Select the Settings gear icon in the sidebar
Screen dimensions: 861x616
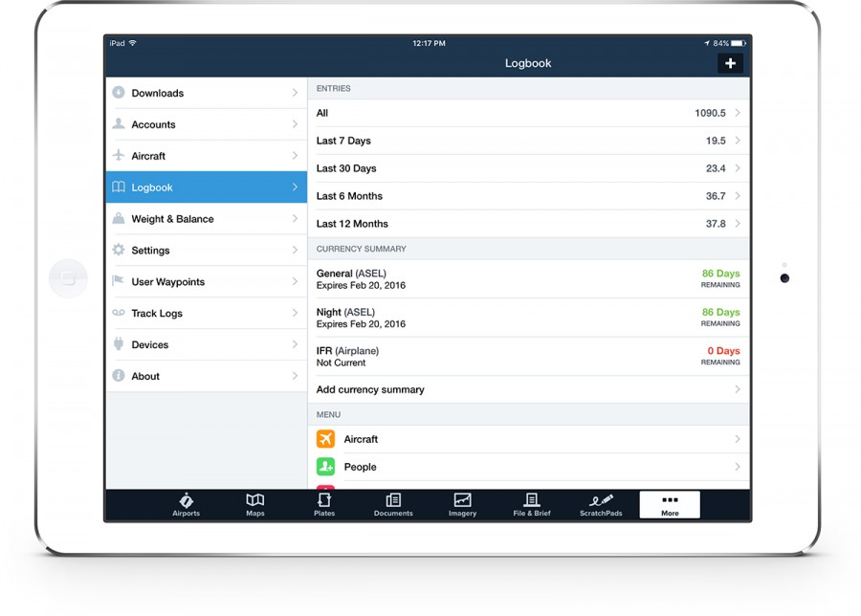tap(121, 250)
